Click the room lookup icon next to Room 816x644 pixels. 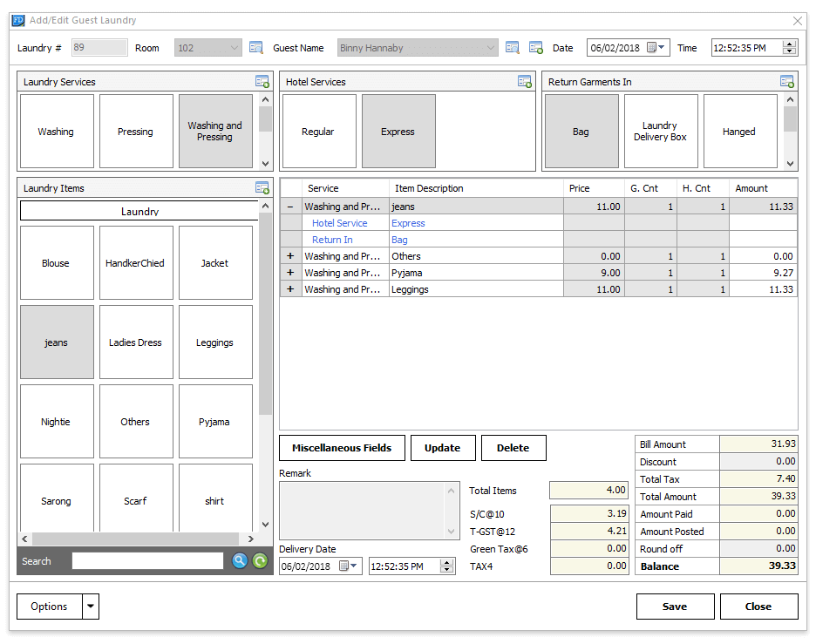(x=255, y=48)
